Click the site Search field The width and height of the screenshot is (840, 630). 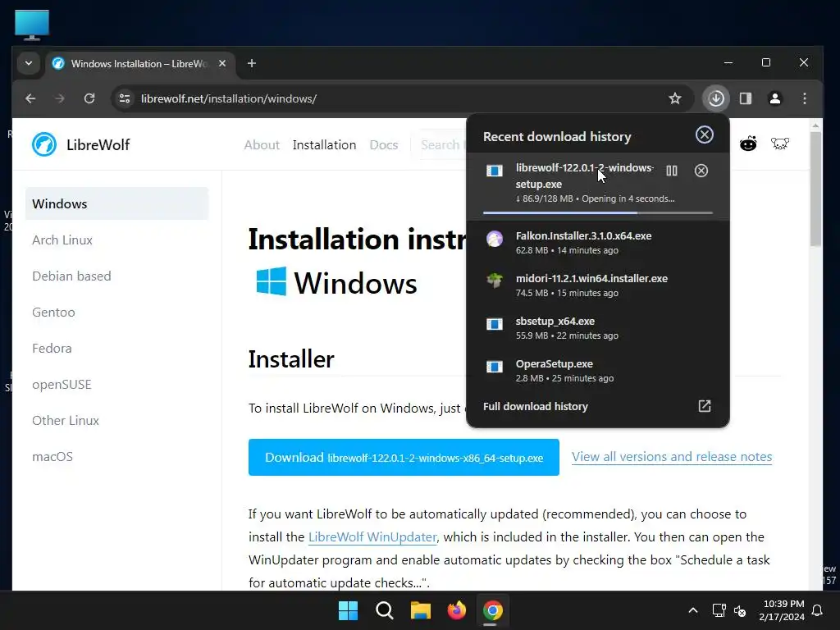click(x=441, y=144)
